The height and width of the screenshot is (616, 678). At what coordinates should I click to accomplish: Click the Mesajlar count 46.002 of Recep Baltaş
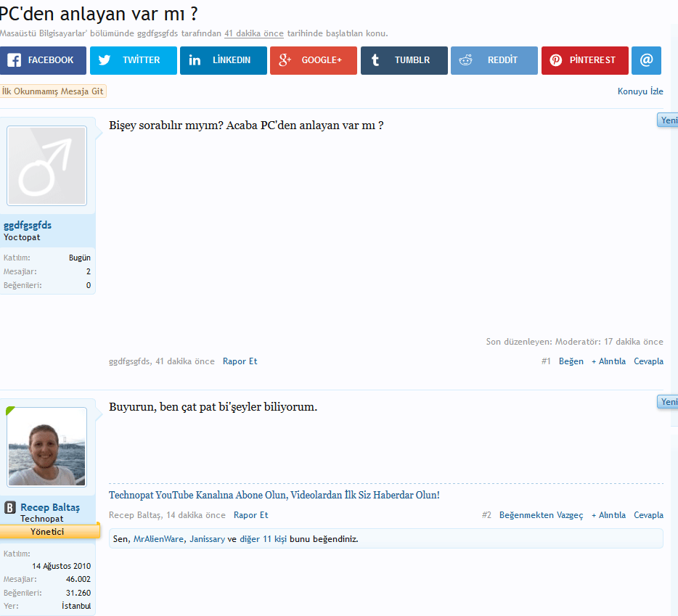[x=78, y=579]
